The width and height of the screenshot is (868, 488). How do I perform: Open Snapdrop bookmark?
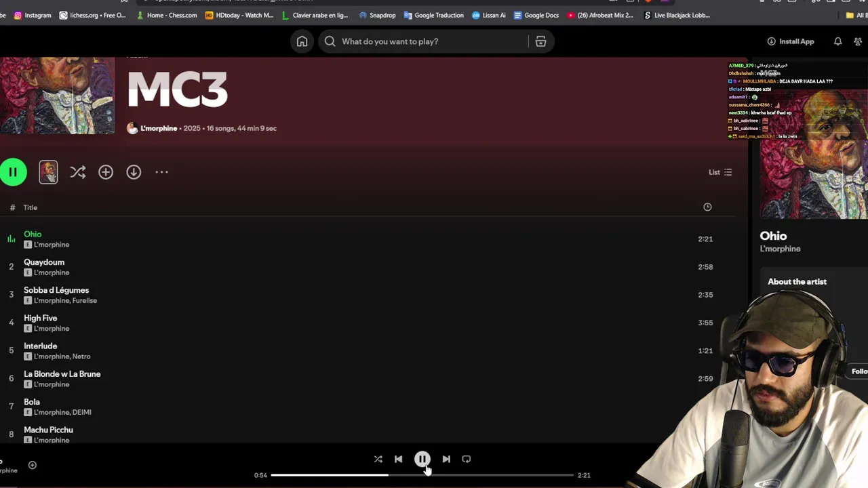(x=378, y=15)
